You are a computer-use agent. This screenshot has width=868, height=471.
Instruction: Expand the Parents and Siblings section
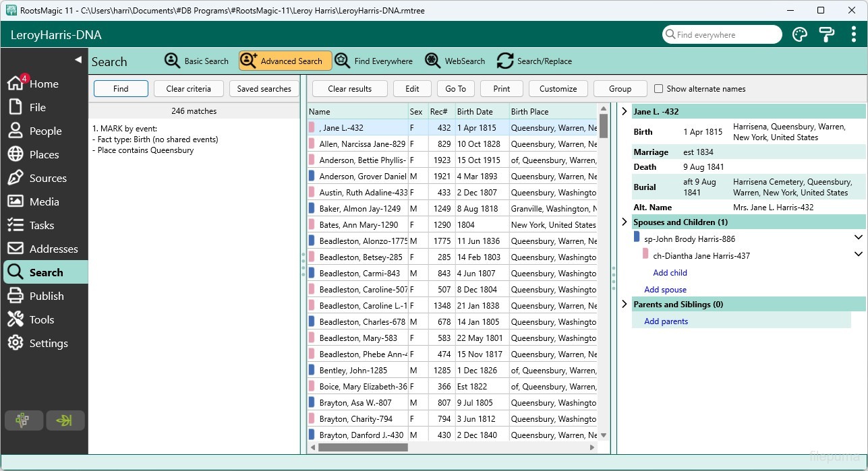[625, 304]
